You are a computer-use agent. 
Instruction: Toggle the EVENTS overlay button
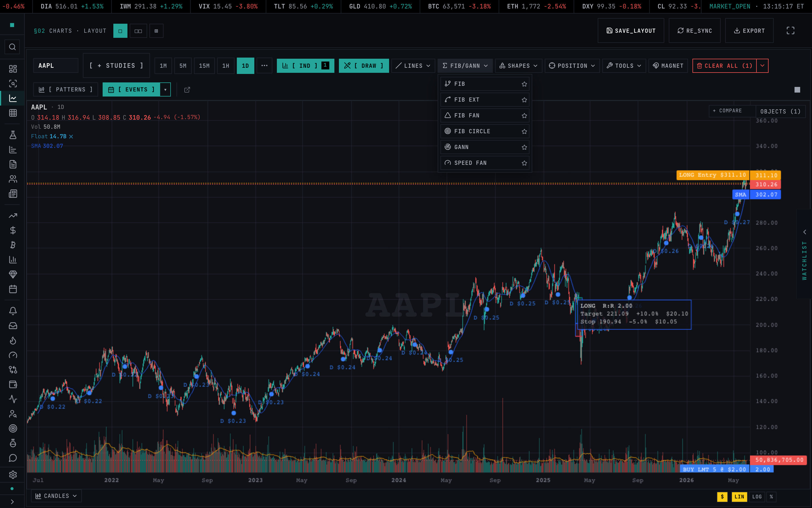click(x=132, y=90)
